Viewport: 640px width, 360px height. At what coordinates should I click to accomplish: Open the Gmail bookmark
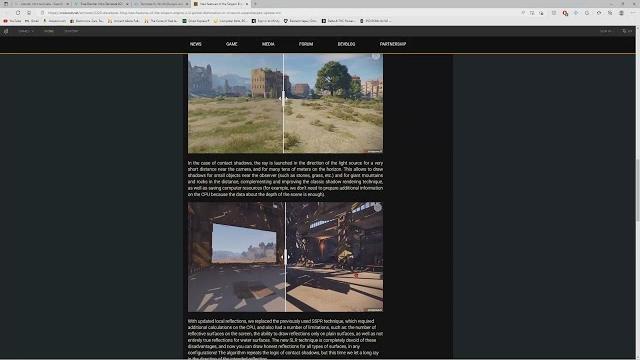pyautogui.click(x=32, y=20)
